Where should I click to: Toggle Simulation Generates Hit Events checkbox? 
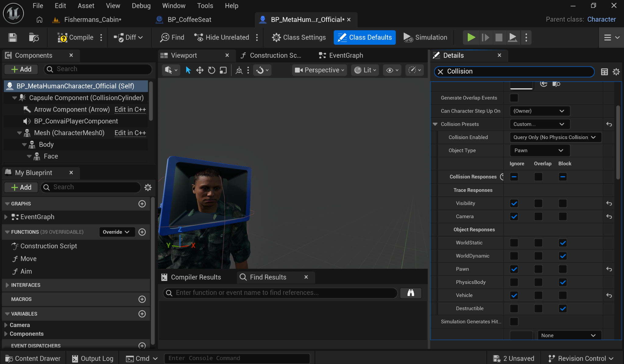[514, 322]
